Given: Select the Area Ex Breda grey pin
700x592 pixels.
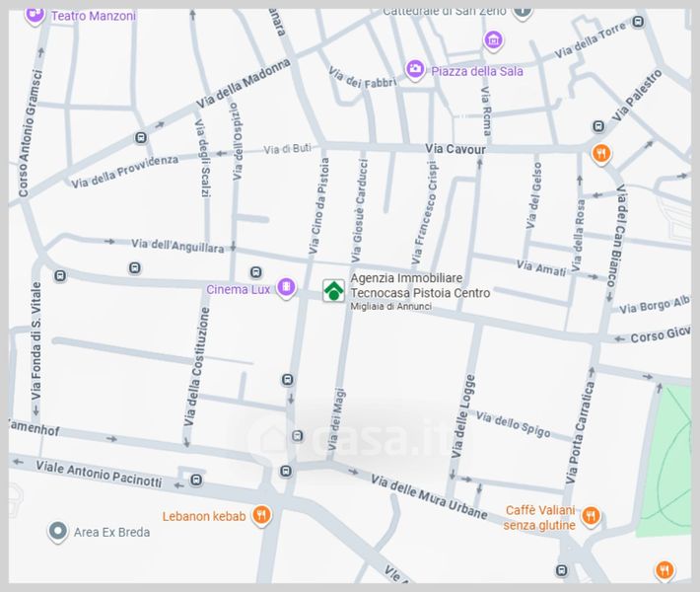Looking at the screenshot, I should coord(58,532).
